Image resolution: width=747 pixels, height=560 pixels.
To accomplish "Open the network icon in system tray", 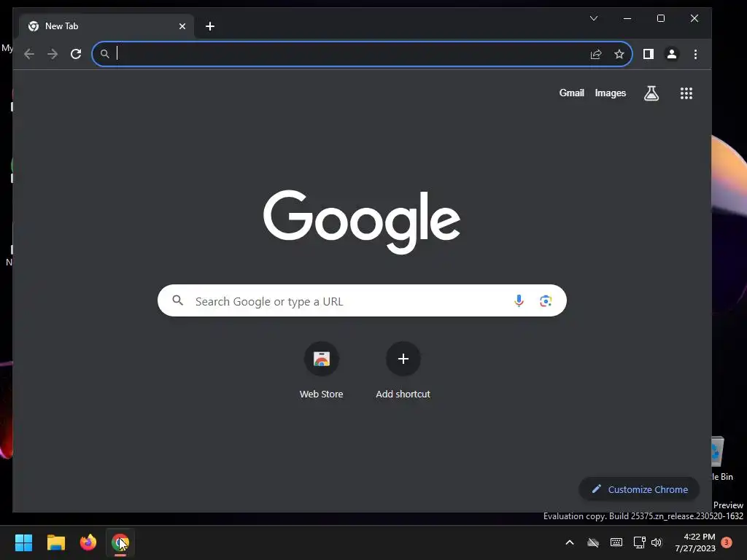I will tap(639, 542).
